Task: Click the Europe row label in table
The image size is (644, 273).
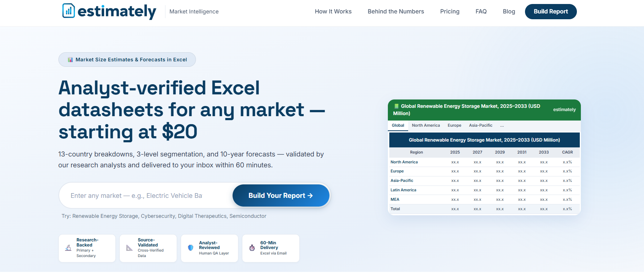Action: pyautogui.click(x=397, y=171)
